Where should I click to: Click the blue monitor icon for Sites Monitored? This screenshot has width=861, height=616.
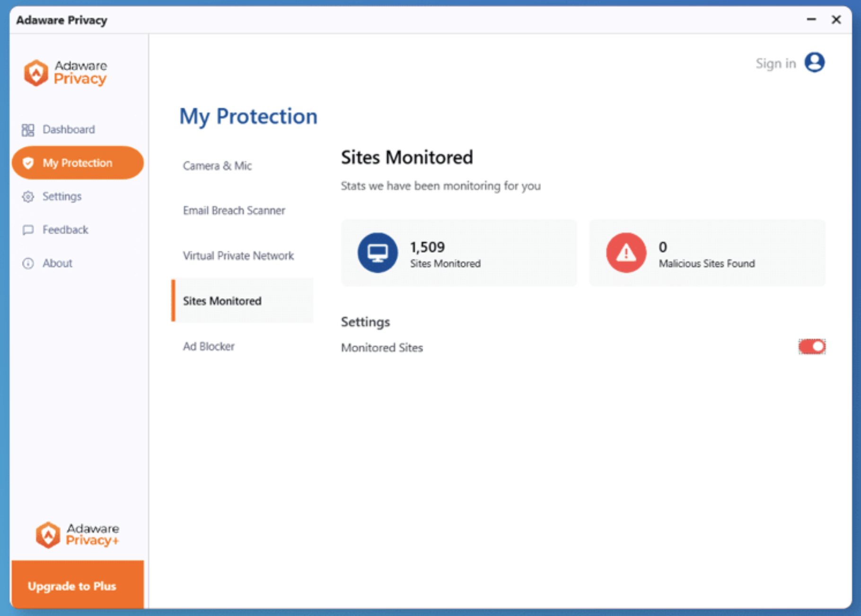[x=377, y=253]
